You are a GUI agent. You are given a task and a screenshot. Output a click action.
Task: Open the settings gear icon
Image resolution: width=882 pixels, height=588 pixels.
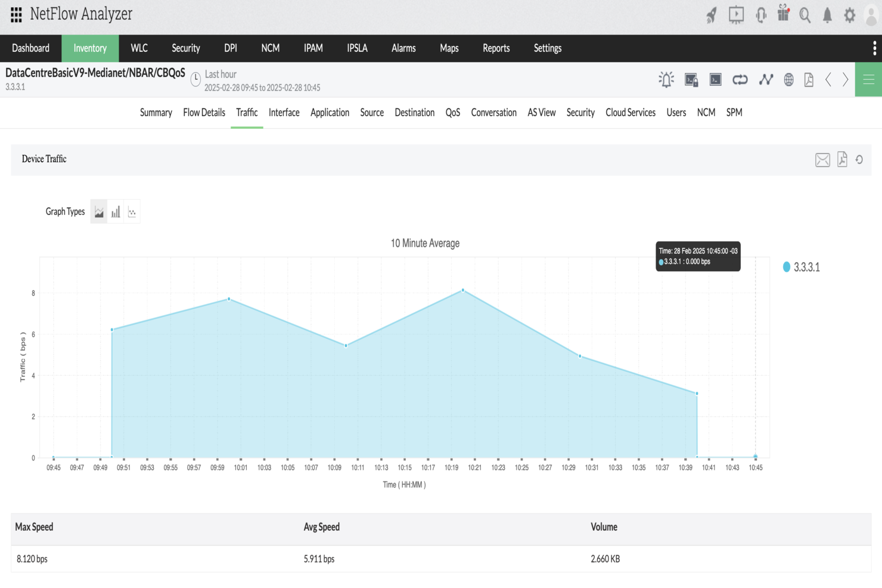click(850, 15)
